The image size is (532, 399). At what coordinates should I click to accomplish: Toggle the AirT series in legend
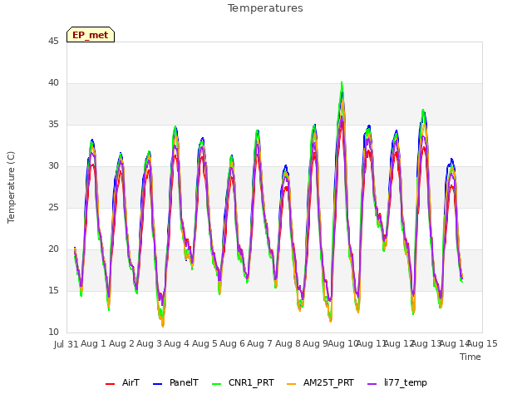(x=122, y=383)
